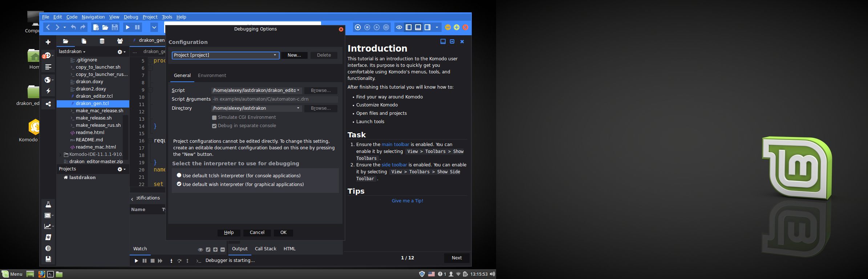Start macro recording with the record icon
Viewport: 868px width, 279px height.
click(358, 27)
